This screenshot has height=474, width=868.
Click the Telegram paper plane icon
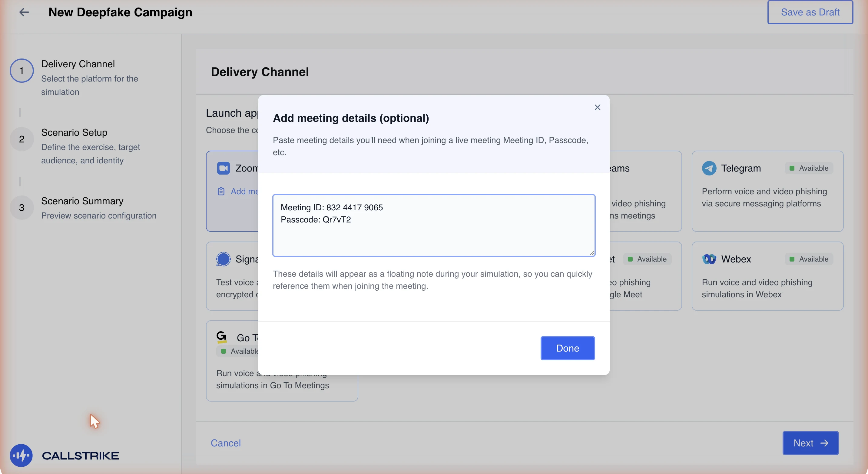[709, 168]
